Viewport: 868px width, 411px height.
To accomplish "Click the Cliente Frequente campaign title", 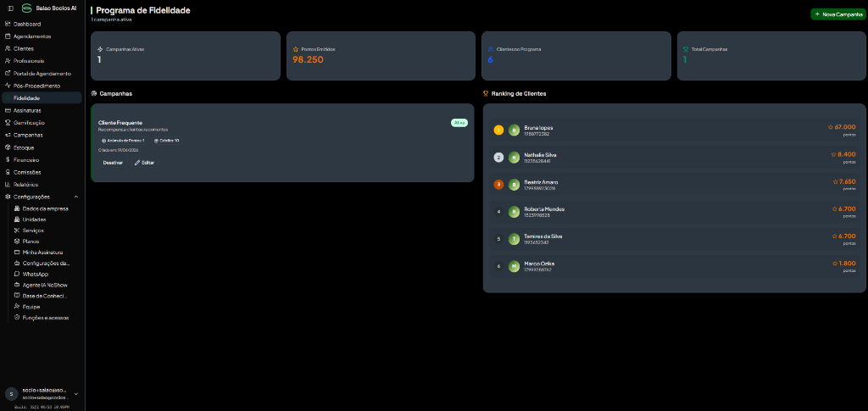I will [x=120, y=123].
